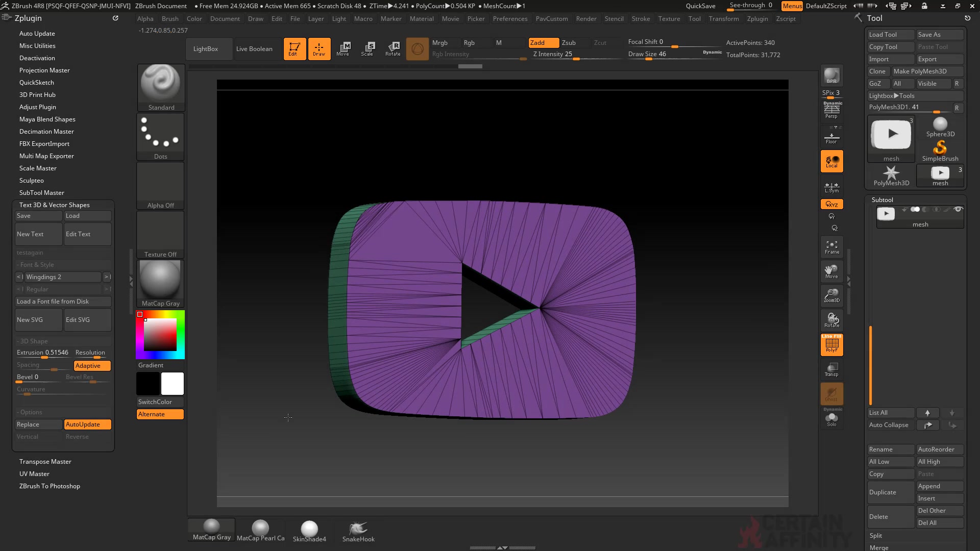The height and width of the screenshot is (551, 980).
Task: Click the Frame view icon
Action: click(831, 247)
